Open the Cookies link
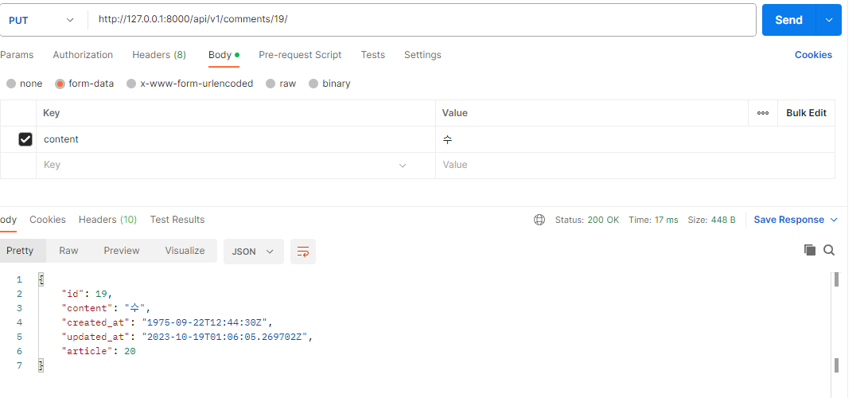Image resolution: width=868 pixels, height=398 pixels. tap(813, 55)
